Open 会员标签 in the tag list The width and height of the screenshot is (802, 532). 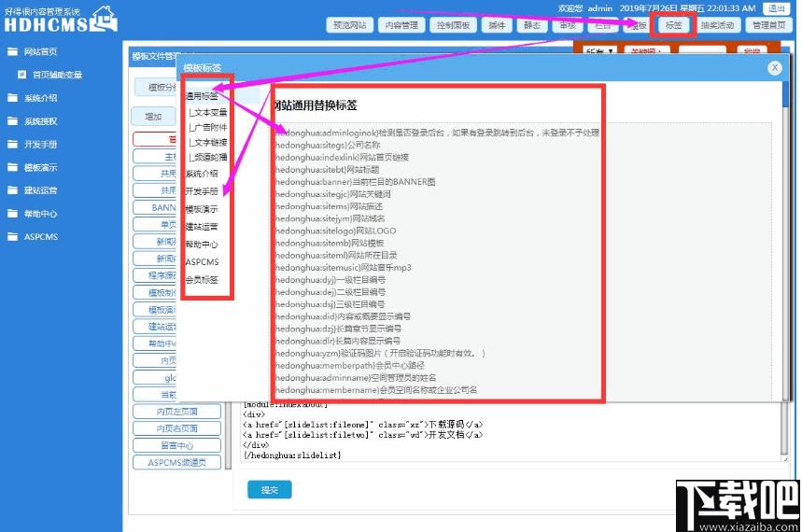tap(202, 279)
